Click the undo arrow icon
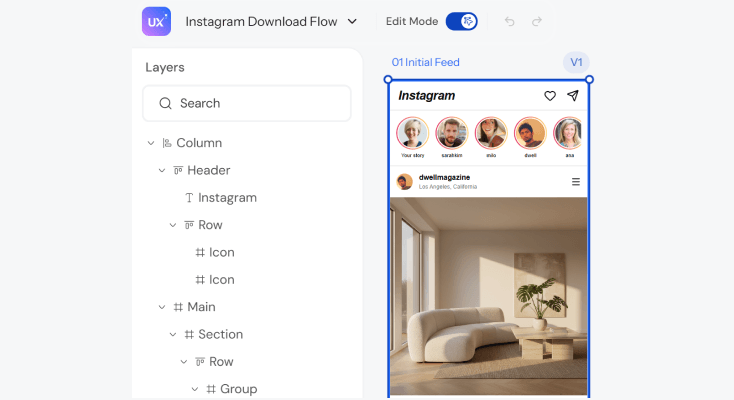This screenshot has height=400, width=734. (510, 22)
